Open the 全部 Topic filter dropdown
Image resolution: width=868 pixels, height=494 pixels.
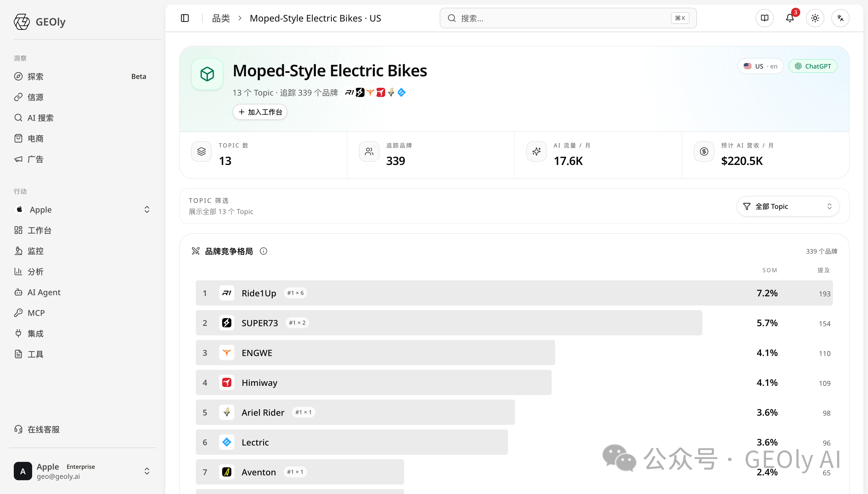tap(788, 206)
